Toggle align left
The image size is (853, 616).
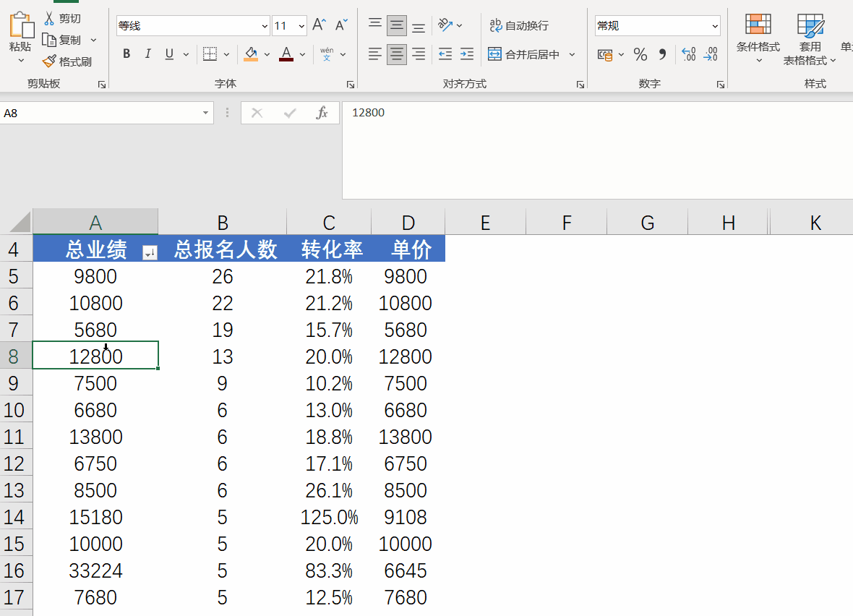(375, 54)
